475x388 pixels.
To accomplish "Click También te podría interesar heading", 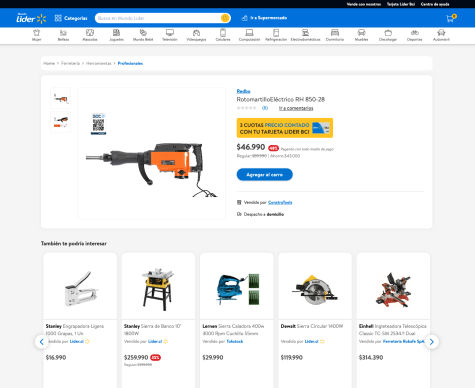I will [74, 244].
